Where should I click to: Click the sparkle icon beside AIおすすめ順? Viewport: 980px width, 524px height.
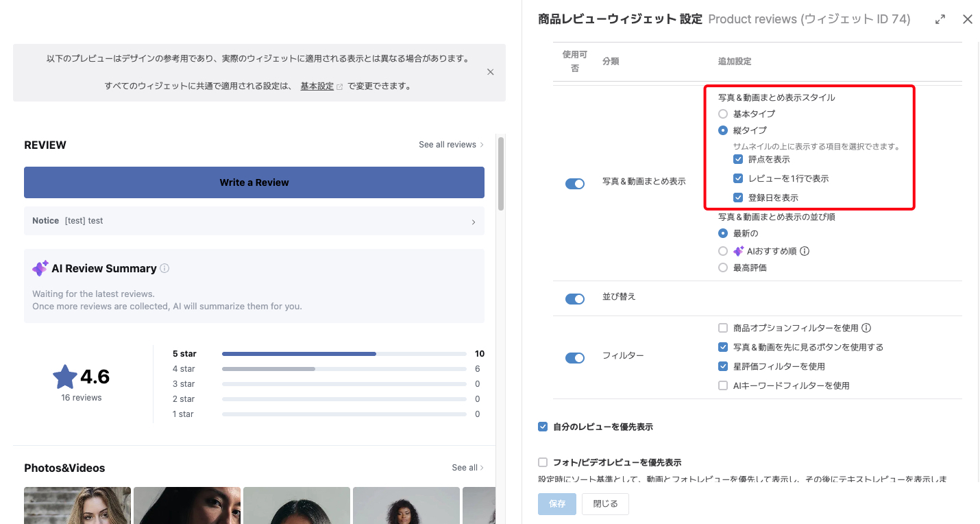pyautogui.click(x=739, y=251)
